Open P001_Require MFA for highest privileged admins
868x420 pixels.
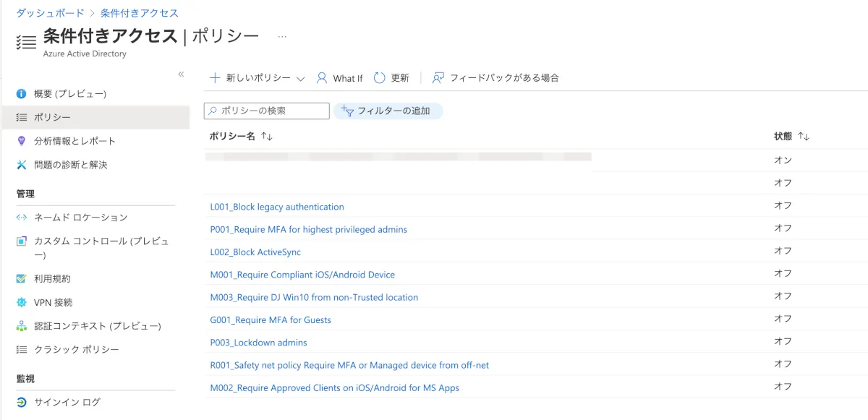pyautogui.click(x=309, y=229)
